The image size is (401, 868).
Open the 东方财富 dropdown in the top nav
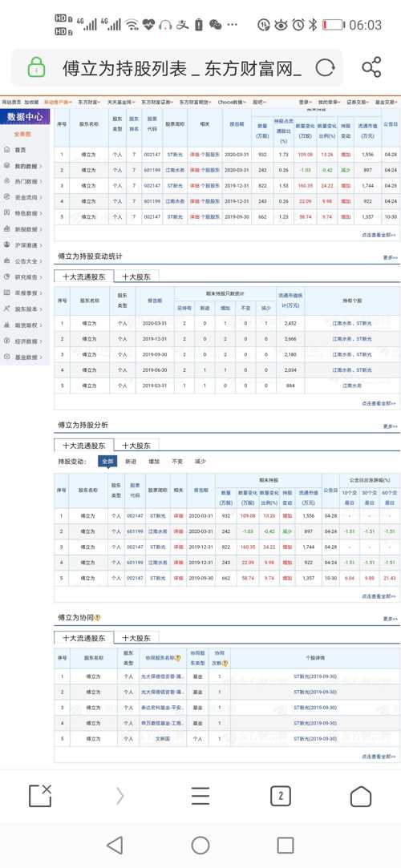(x=88, y=103)
